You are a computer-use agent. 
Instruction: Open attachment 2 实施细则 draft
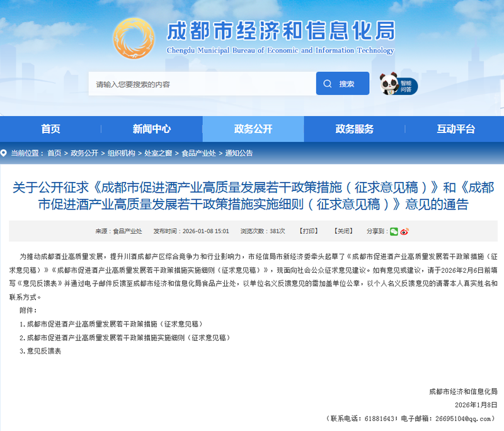[127, 337]
